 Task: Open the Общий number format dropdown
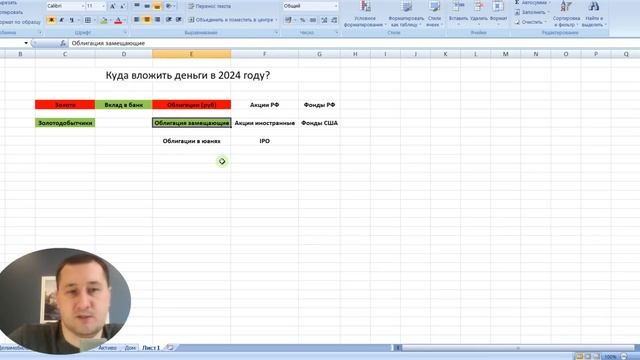click(x=336, y=6)
